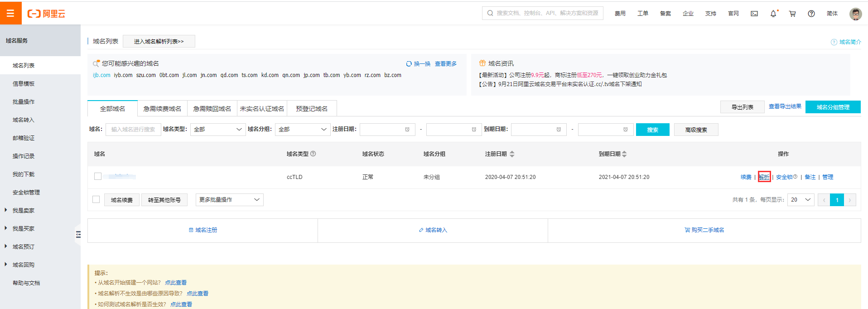Open the per-page count dropdown showing 20
The image size is (868, 309).
801,200
